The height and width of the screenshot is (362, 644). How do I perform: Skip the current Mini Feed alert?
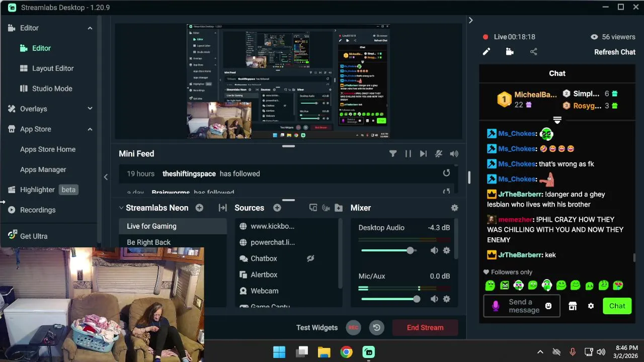click(x=423, y=154)
